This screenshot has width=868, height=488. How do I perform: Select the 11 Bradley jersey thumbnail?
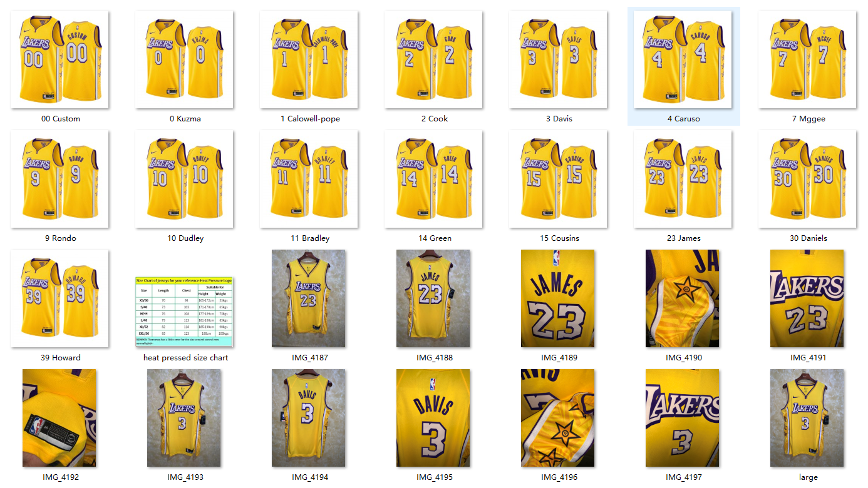tap(309, 179)
